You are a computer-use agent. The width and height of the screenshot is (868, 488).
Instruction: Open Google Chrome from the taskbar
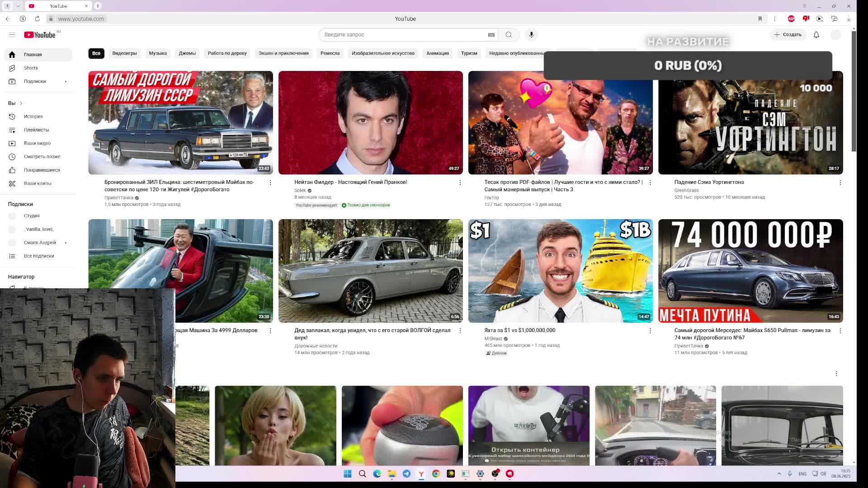(436, 474)
